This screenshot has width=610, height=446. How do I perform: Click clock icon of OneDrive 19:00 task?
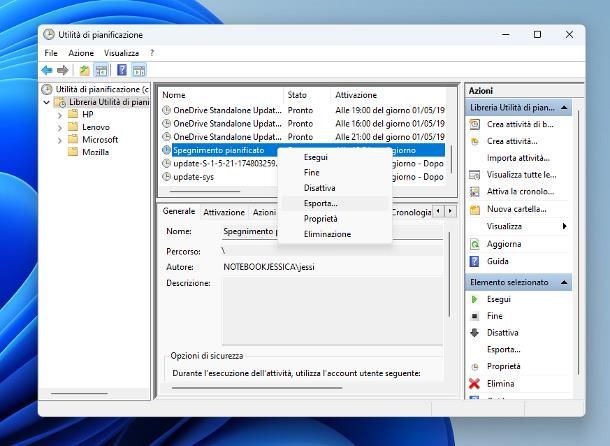tap(167, 110)
